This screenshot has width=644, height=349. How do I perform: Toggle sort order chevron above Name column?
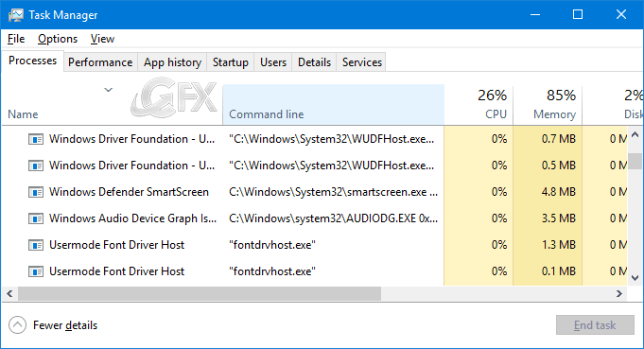108,90
